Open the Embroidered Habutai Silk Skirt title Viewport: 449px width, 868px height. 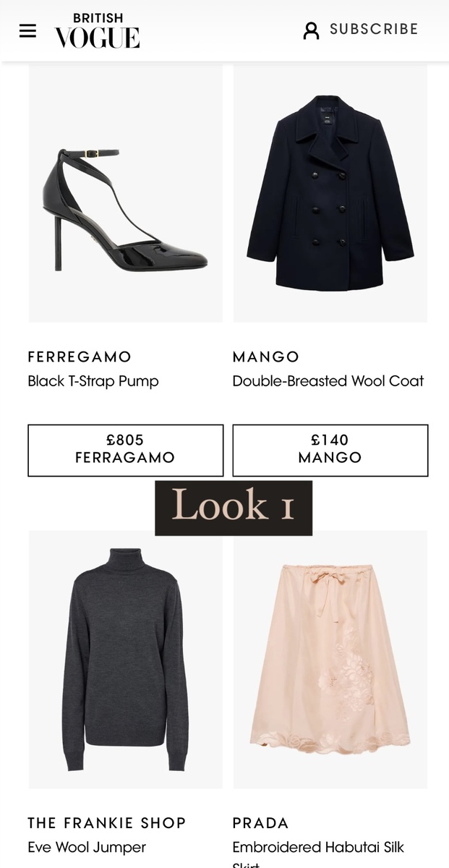[318, 854]
